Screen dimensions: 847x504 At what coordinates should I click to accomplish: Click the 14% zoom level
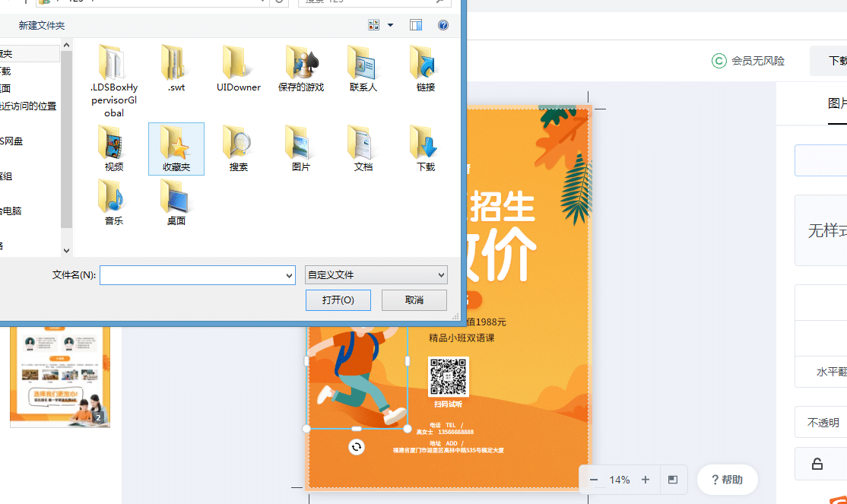pos(620,480)
